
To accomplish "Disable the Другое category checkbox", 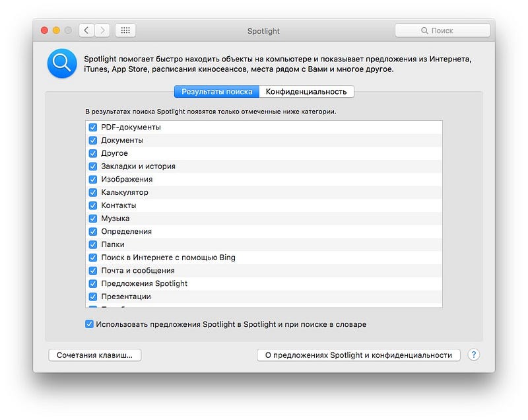I will [93, 153].
